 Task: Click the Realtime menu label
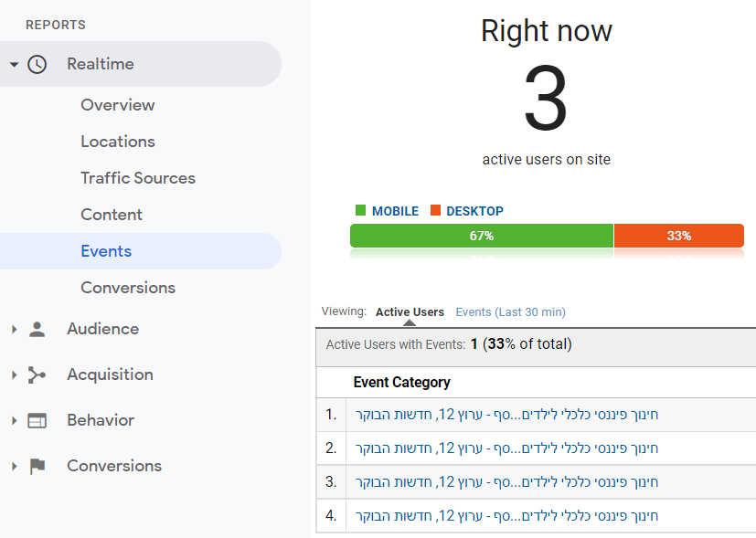[101, 64]
